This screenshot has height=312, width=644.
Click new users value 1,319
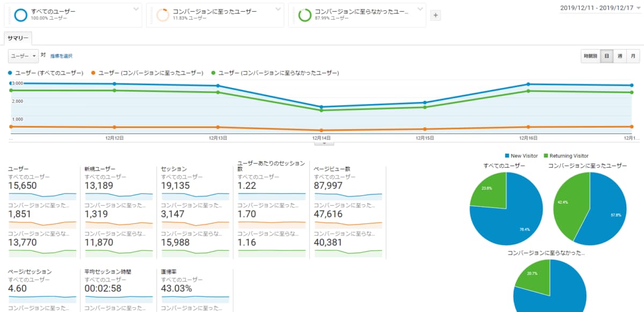click(96, 214)
